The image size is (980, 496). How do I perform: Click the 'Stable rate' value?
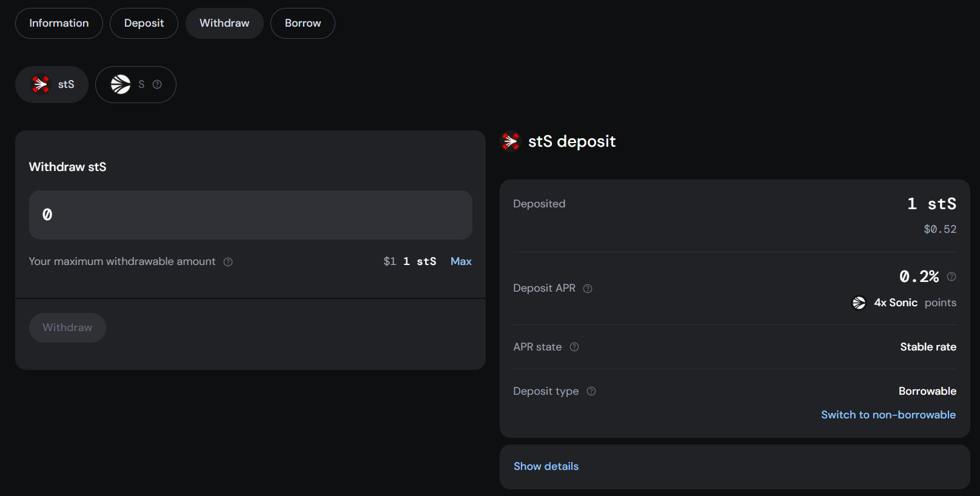pos(928,347)
